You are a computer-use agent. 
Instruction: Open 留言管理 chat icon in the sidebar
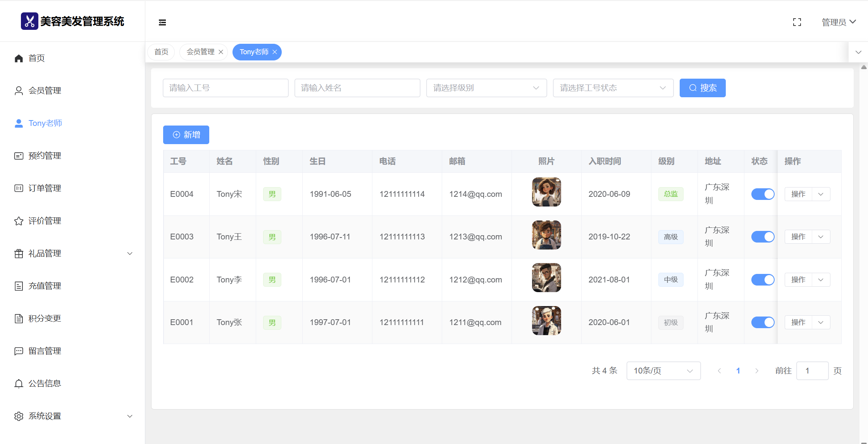[19, 351]
